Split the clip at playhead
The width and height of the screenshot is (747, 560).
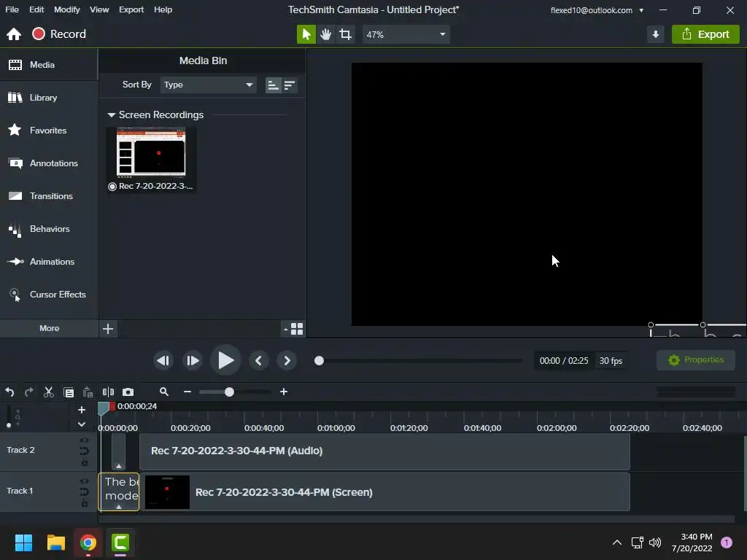click(x=108, y=392)
